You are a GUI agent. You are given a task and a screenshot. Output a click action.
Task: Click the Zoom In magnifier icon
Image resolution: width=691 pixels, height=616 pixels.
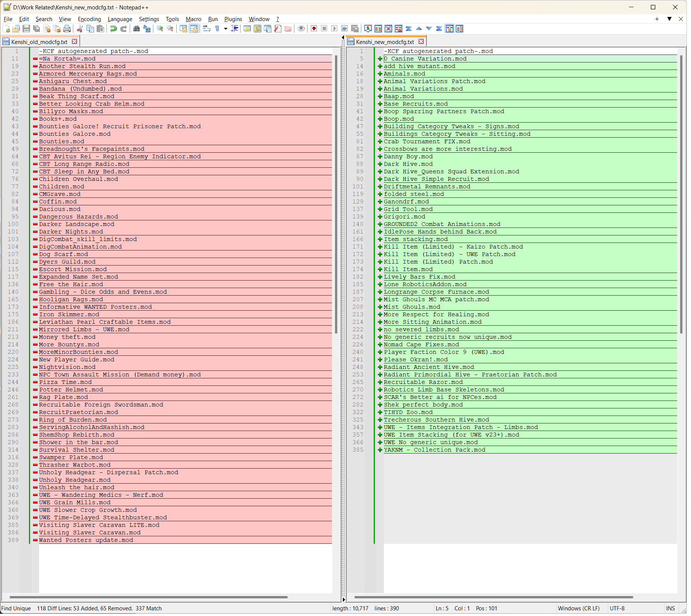160,29
